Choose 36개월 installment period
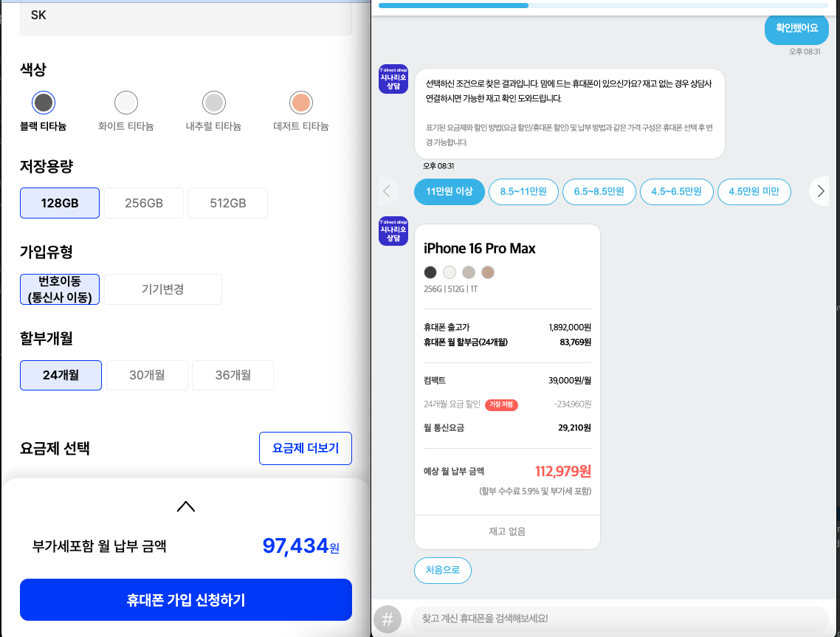The image size is (840, 637). [233, 375]
